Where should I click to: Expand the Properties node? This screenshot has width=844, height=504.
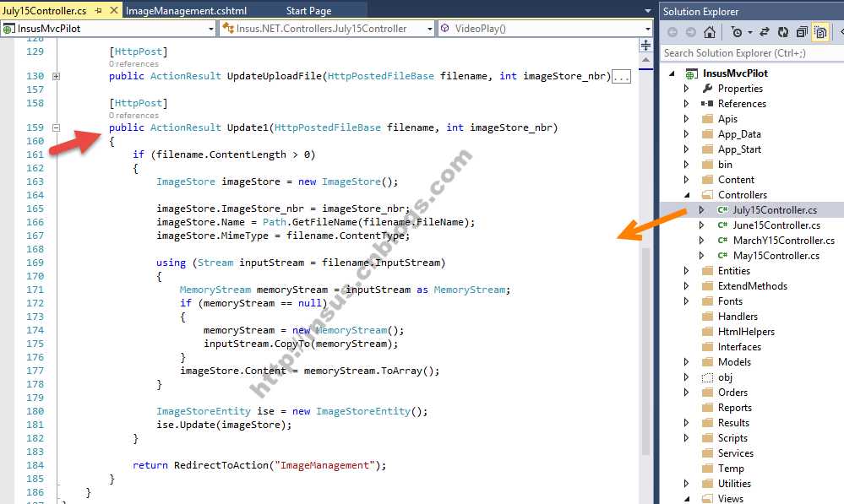686,88
